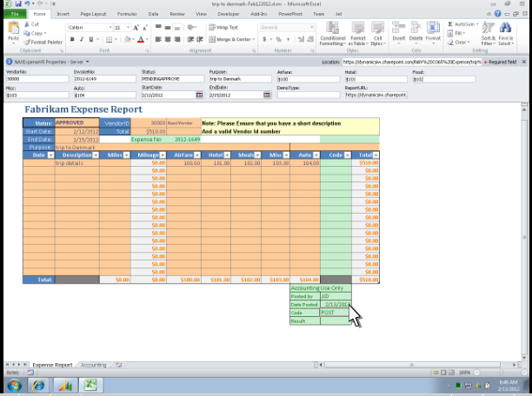Decrease font size with Shrink Font icon
The height and width of the screenshot is (396, 532).
(x=145, y=28)
